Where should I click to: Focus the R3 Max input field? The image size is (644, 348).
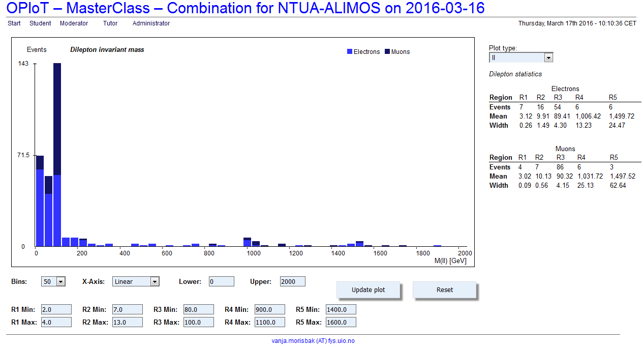click(x=199, y=322)
